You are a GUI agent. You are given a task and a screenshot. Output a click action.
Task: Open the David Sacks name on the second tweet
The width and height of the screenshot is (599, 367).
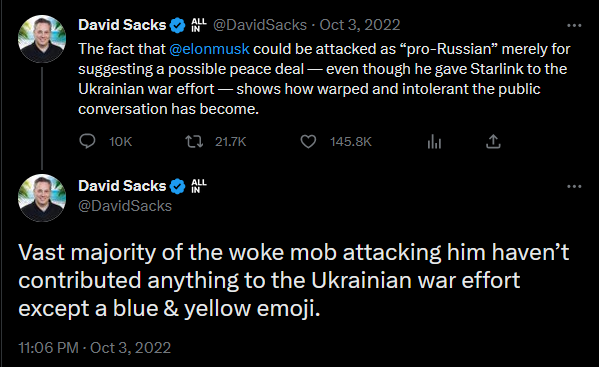coord(122,186)
